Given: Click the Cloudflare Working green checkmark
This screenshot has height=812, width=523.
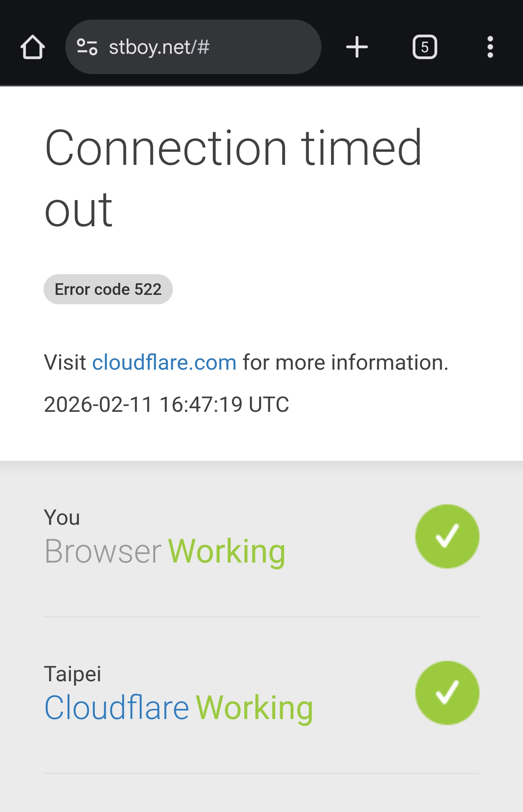Looking at the screenshot, I should pyautogui.click(x=447, y=693).
